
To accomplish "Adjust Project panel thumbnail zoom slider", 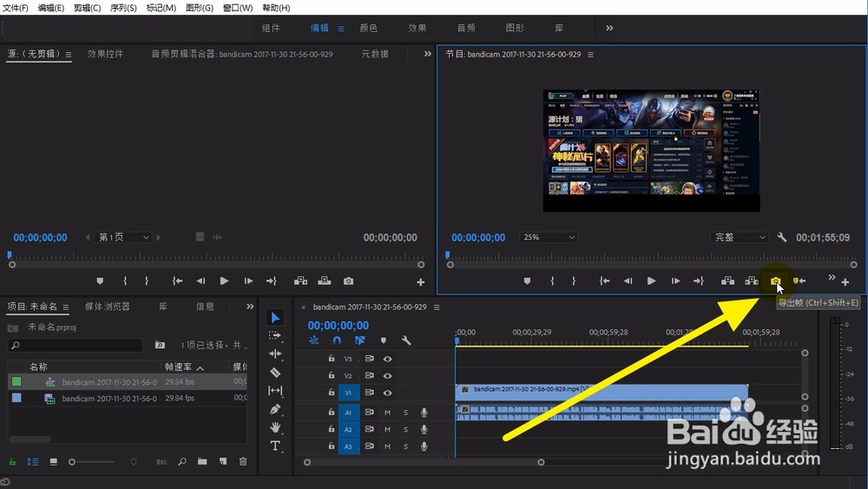I will 92,462.
